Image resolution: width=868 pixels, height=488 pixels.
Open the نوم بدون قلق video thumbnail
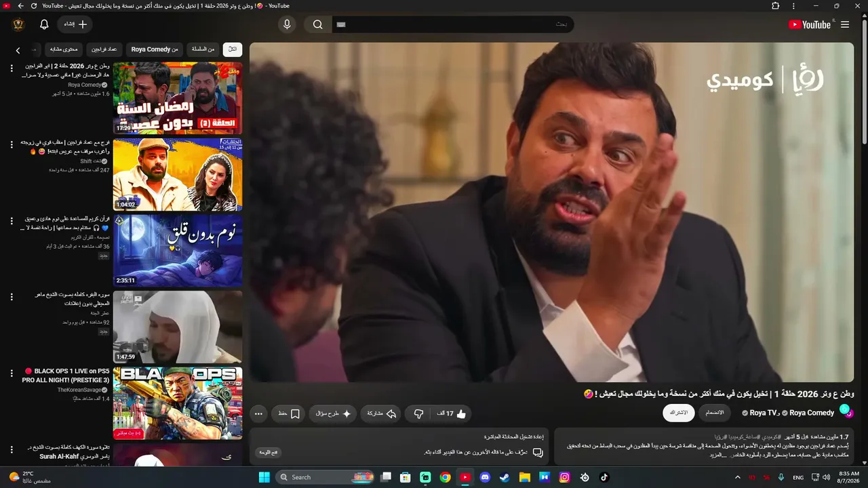pos(178,251)
